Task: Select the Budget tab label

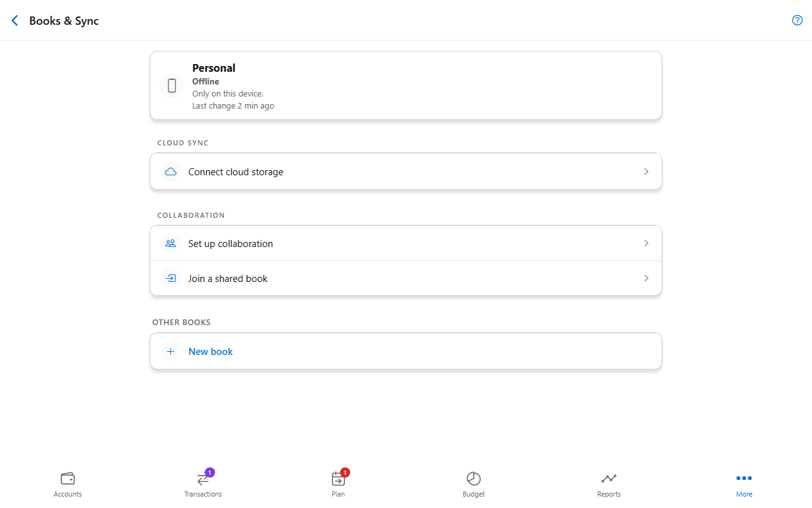Action: click(474, 494)
